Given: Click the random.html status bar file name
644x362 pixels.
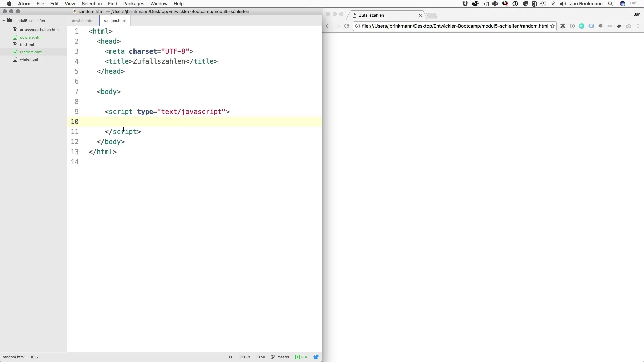Looking at the screenshot, I should coord(14,357).
